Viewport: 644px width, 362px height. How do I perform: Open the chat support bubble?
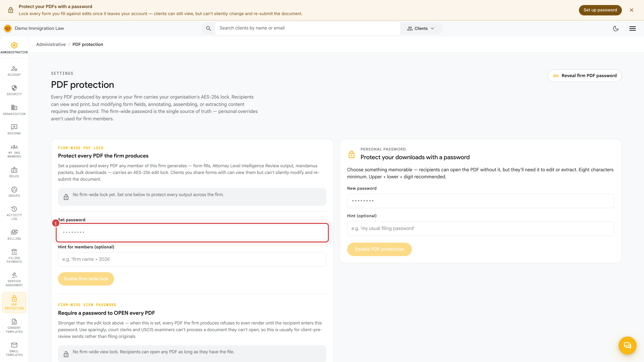click(628, 346)
